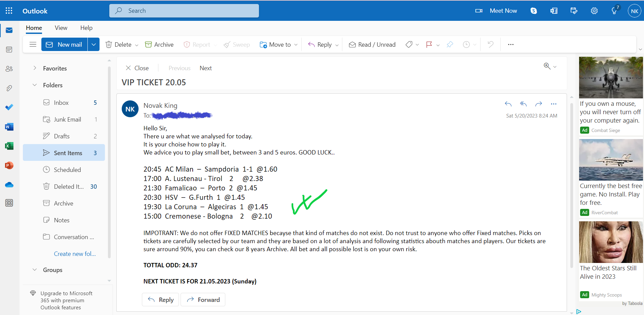Switch to the View tab
This screenshot has width=644, height=315.
61,28
